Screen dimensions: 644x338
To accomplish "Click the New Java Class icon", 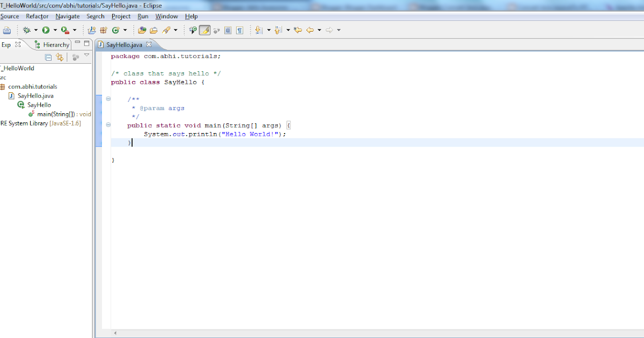I will (115, 31).
